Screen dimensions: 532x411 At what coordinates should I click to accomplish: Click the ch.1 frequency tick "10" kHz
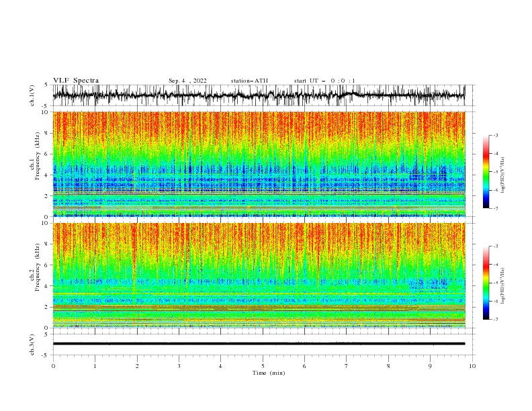click(46, 112)
